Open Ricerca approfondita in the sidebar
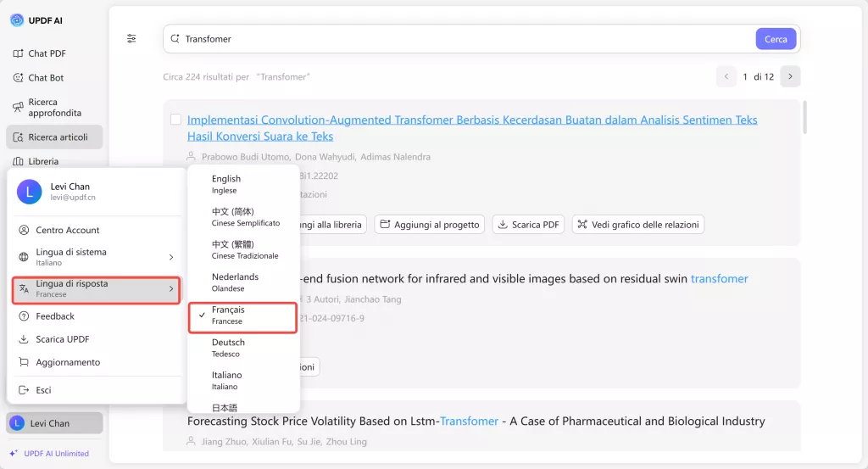This screenshot has height=469, width=868. (54, 108)
